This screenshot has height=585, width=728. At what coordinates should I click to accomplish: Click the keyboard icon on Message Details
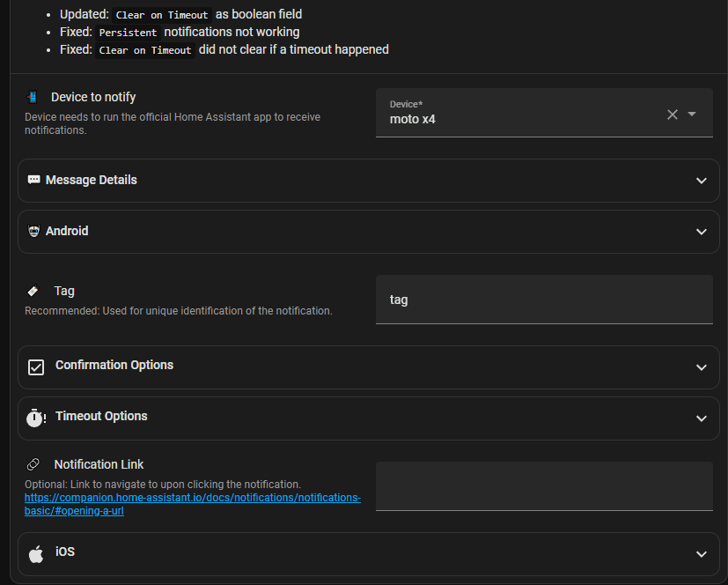tap(34, 180)
